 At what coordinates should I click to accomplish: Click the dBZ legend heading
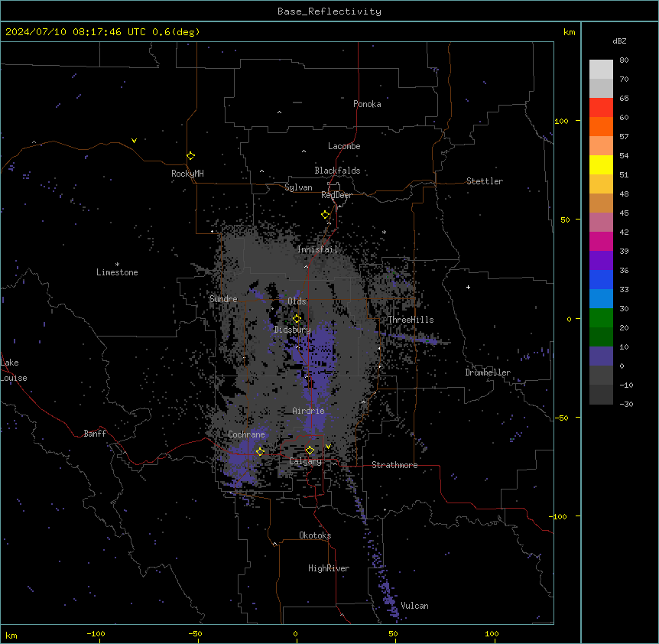click(619, 41)
